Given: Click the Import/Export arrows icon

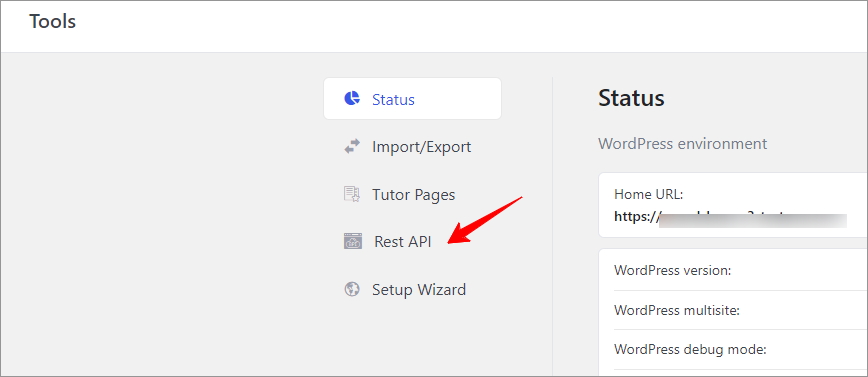Looking at the screenshot, I should coord(352,147).
